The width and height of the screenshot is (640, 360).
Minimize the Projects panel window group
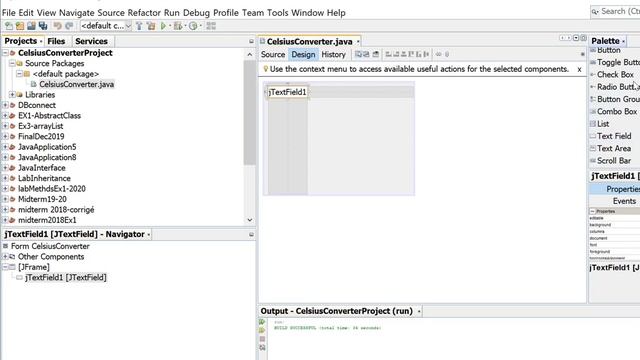pyautogui.click(x=251, y=41)
